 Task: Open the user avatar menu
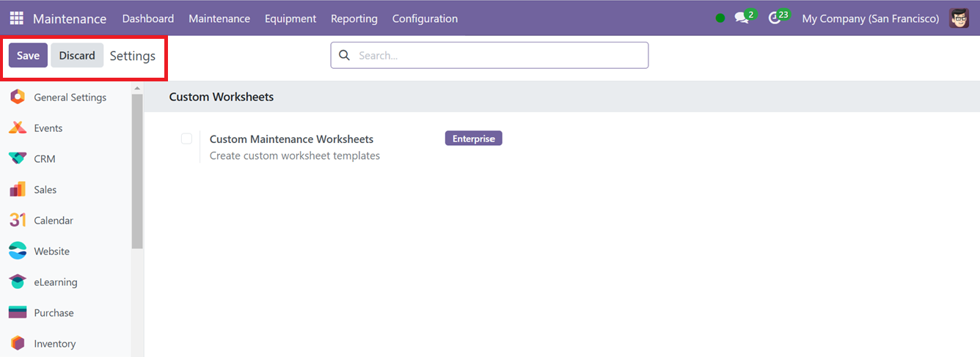point(959,18)
